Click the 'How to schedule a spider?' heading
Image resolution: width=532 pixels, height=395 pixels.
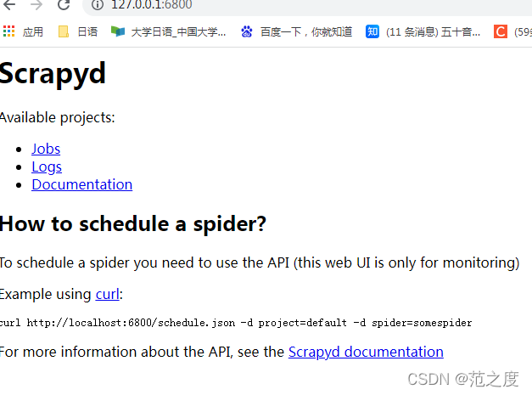pyautogui.click(x=133, y=224)
